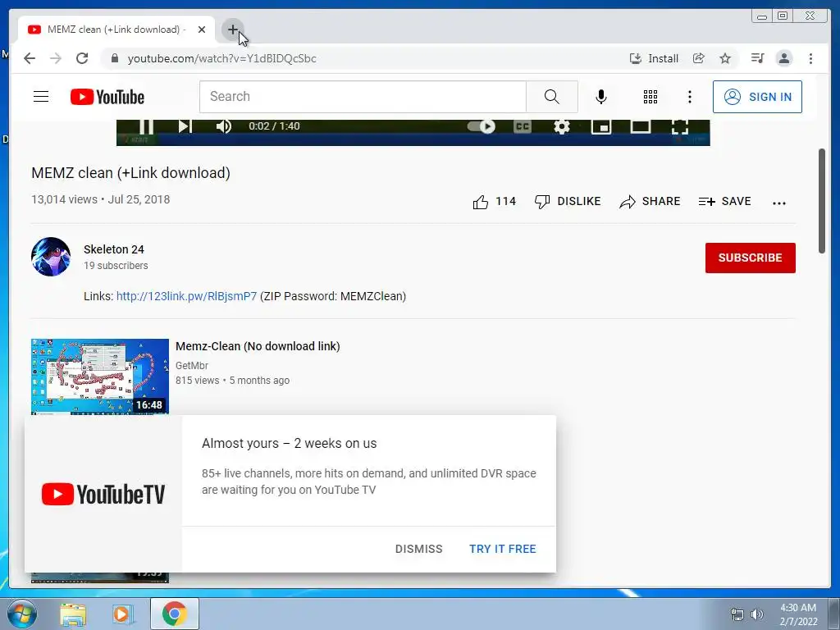840x630 pixels.
Task: Open volume tray icon
Action: pos(757,614)
